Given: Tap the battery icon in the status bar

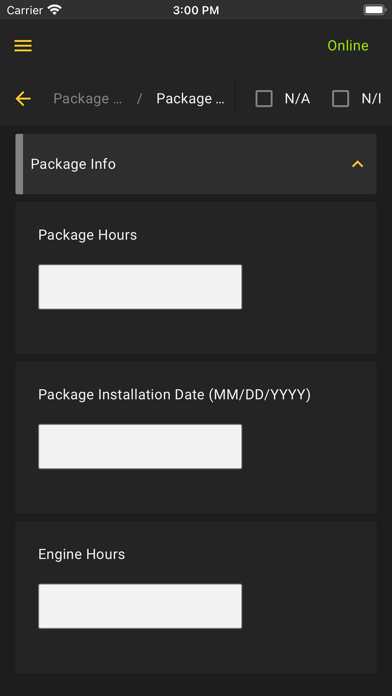Looking at the screenshot, I should (375, 10).
